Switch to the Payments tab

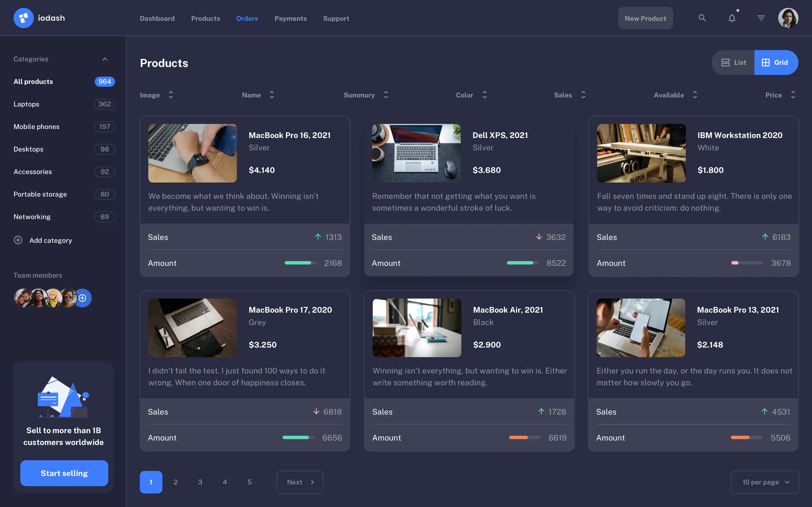pos(291,18)
